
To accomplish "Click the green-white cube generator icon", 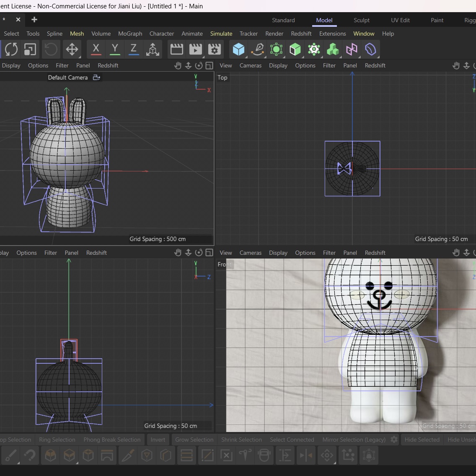I will 295,49.
